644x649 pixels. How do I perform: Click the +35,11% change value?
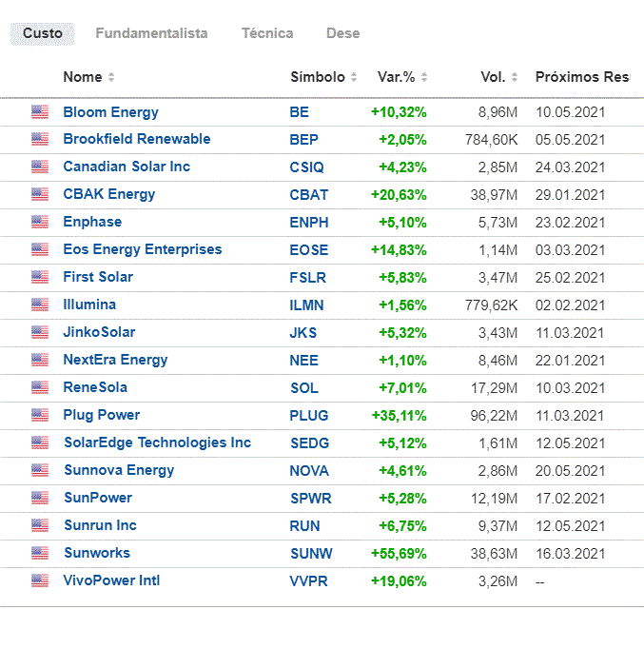[x=399, y=416]
